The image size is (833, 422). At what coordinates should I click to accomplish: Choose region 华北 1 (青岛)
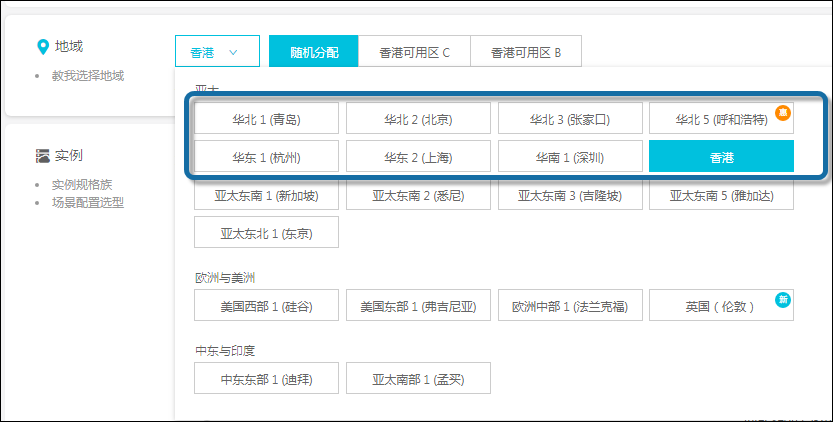coord(267,119)
